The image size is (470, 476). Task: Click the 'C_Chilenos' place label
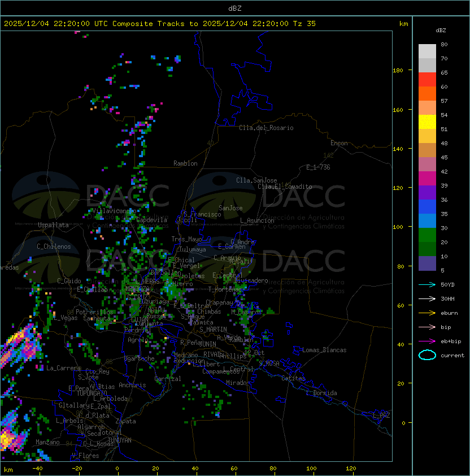point(54,246)
